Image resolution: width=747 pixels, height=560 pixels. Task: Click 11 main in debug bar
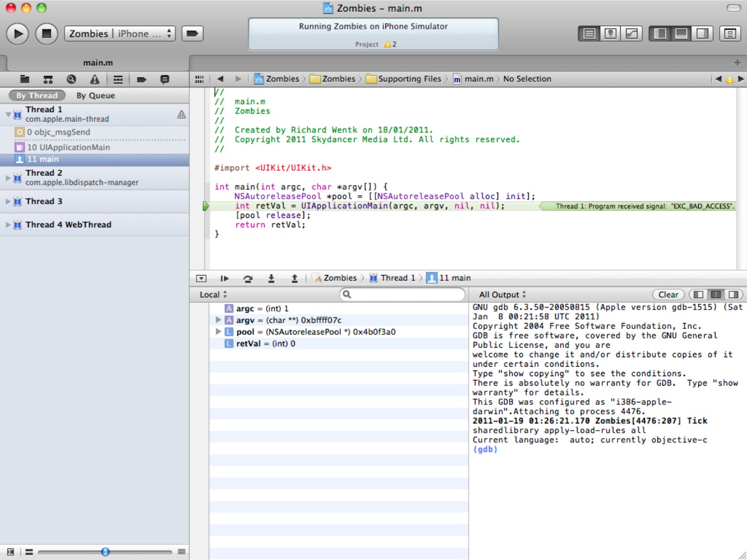[449, 278]
